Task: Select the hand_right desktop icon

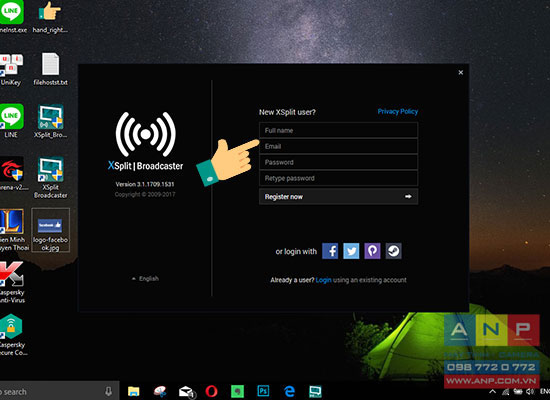Action: click(x=50, y=17)
